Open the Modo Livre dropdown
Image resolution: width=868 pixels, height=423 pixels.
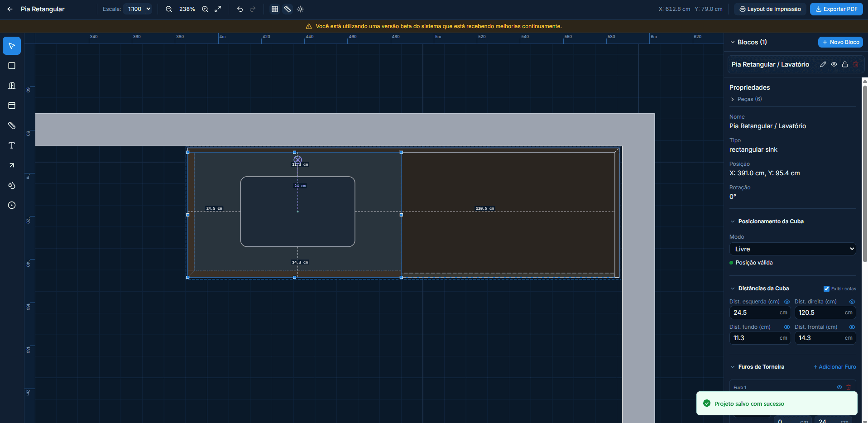coord(792,249)
